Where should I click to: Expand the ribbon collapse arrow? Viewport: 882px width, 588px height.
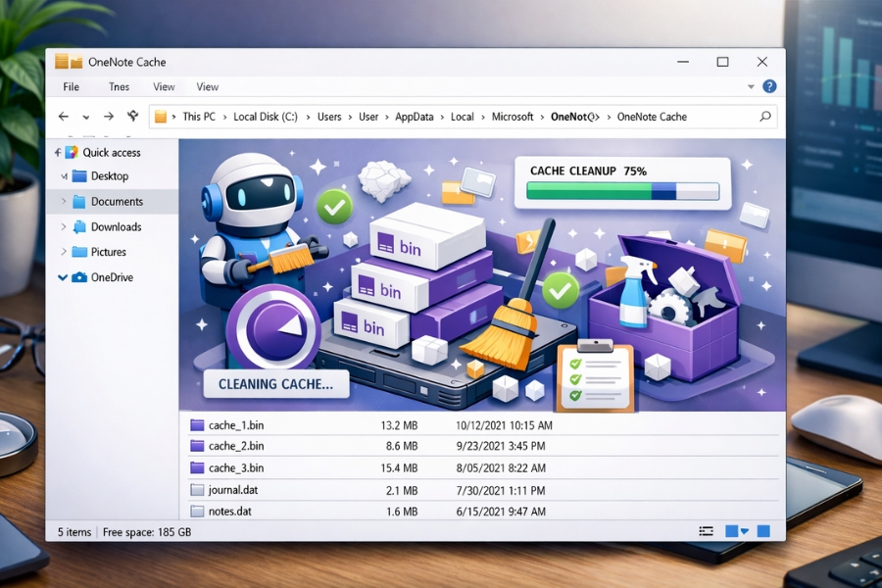coord(751,88)
